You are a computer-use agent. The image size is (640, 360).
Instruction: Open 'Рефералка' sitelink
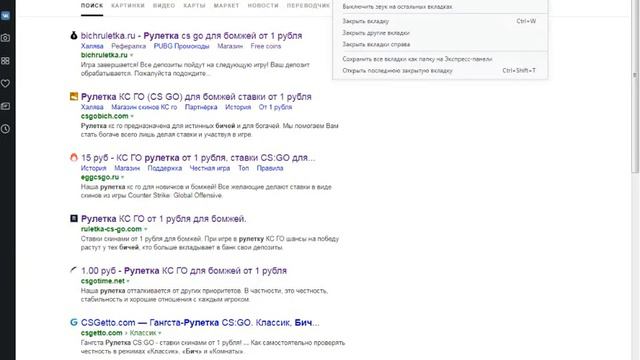coord(129,46)
